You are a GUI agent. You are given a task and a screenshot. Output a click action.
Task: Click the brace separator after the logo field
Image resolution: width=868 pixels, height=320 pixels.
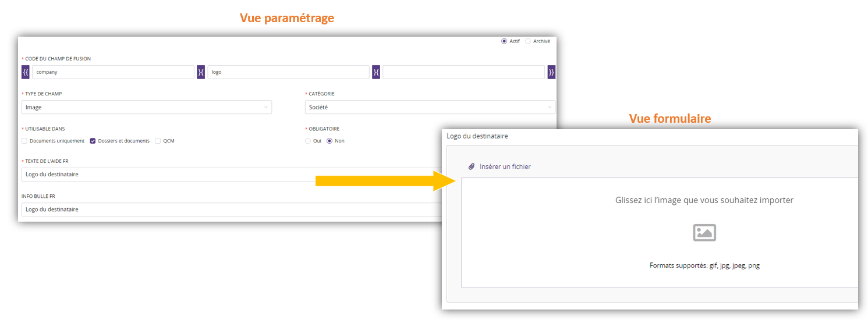click(376, 72)
